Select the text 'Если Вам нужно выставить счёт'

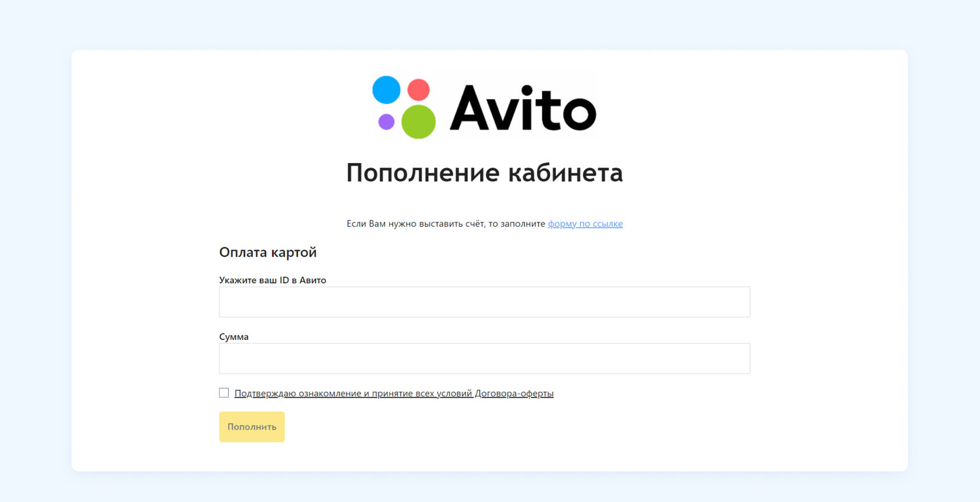[415, 224]
